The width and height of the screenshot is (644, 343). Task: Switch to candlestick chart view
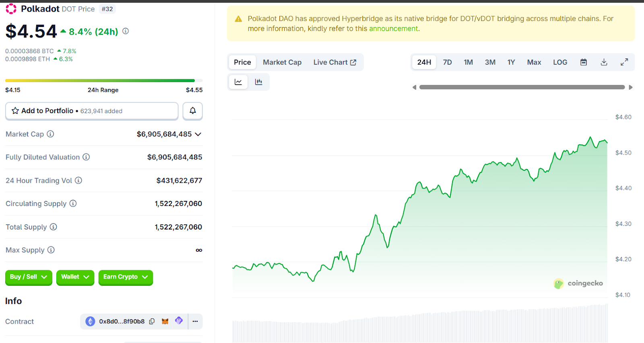pyautogui.click(x=259, y=82)
